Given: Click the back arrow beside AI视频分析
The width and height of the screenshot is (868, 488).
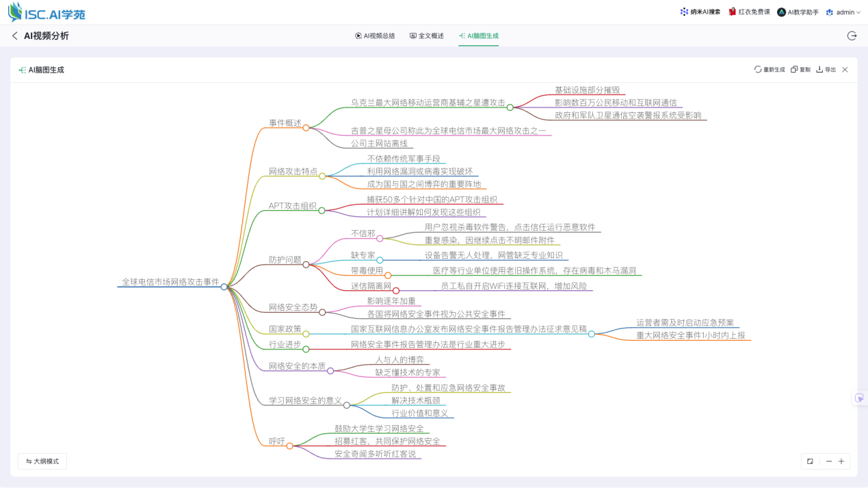Looking at the screenshot, I should pos(15,36).
